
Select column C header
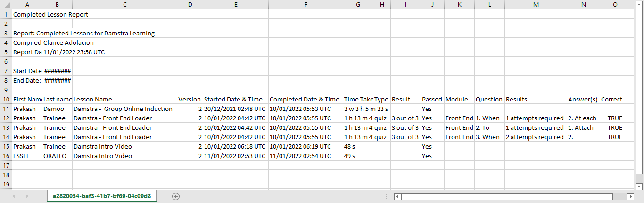124,4
